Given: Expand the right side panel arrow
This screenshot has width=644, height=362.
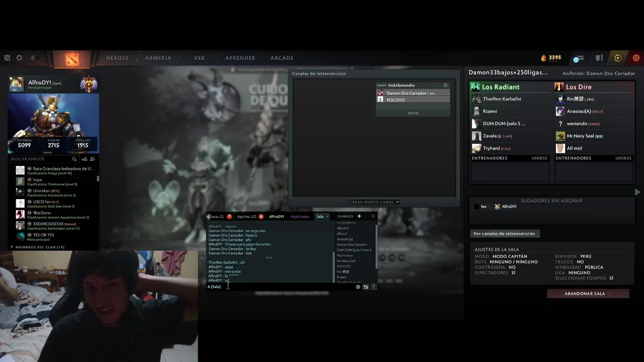Looking at the screenshot, I should coord(637,192).
